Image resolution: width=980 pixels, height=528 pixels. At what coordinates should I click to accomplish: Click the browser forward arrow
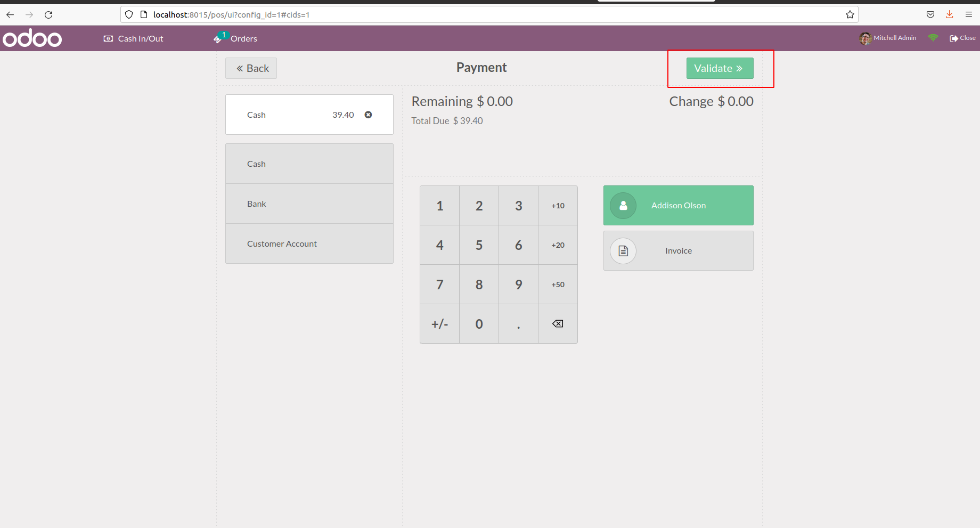click(29, 14)
